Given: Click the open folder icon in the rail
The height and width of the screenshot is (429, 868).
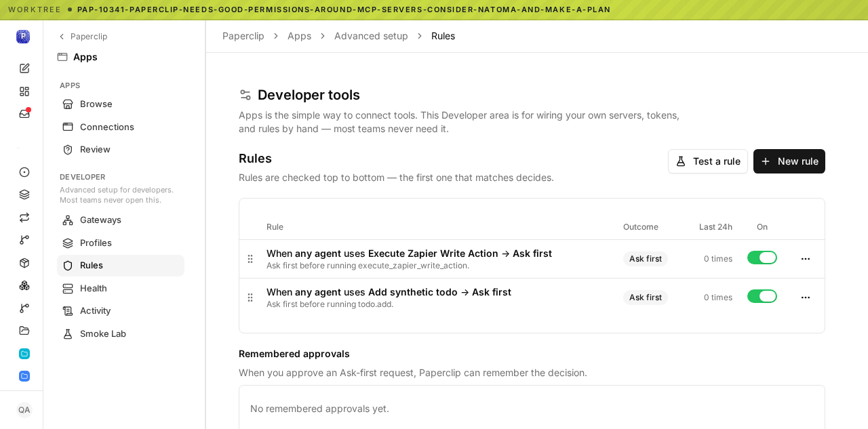Looking at the screenshot, I should tap(24, 331).
